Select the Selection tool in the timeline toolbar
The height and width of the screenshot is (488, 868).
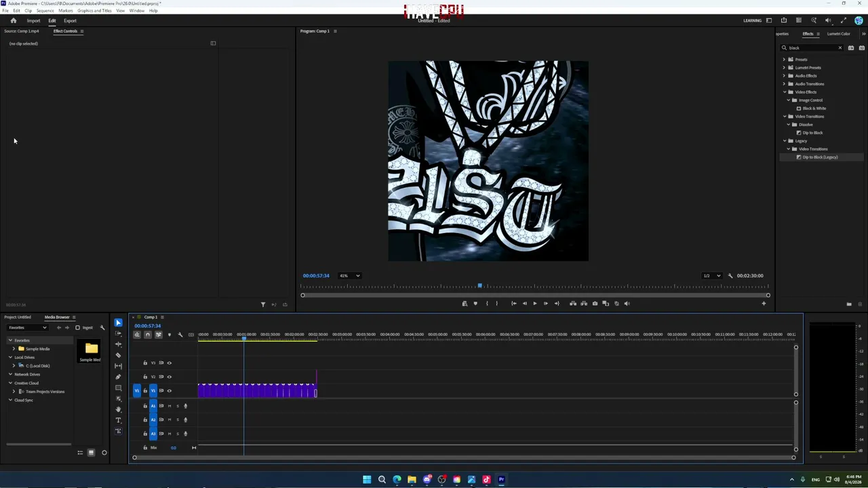pyautogui.click(x=118, y=323)
